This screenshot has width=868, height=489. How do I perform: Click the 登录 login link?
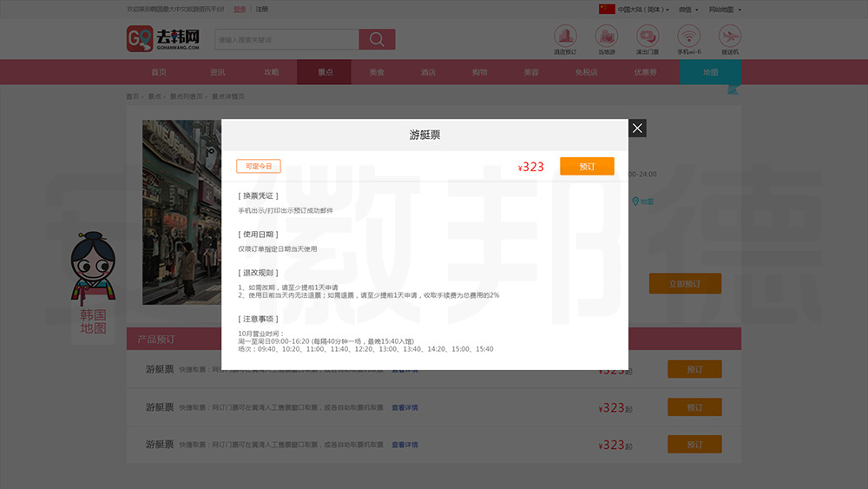coord(240,10)
